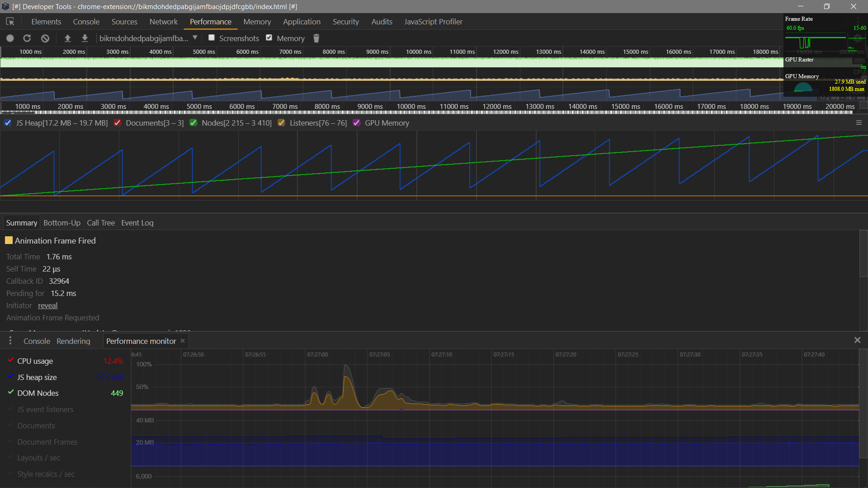Uncheck the Memory checkbox

pos(269,38)
